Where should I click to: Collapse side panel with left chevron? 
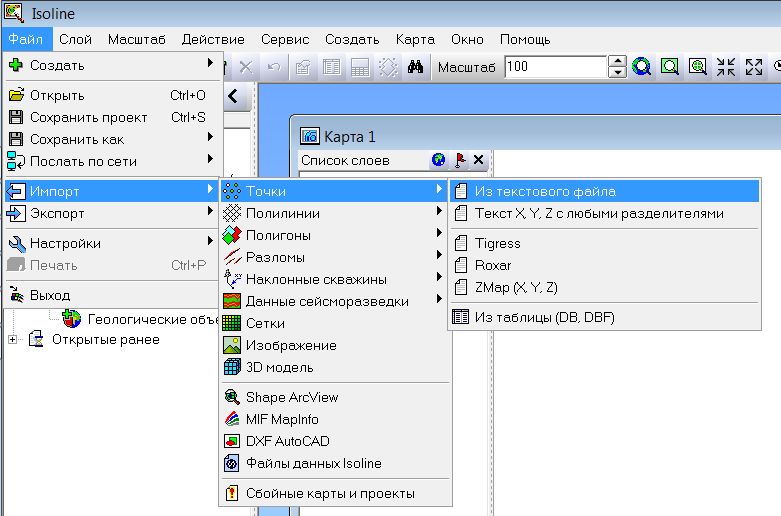pos(233,96)
